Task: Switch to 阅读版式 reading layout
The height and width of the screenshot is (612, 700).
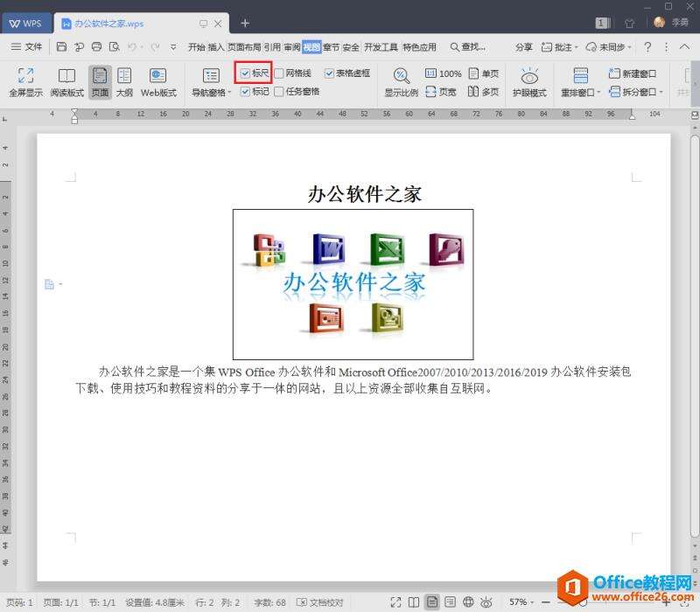Action: [x=67, y=82]
